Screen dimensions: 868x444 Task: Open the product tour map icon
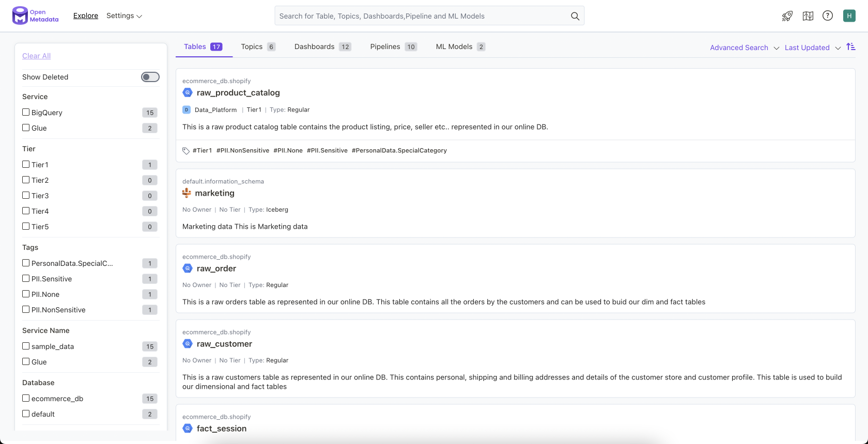pyautogui.click(x=808, y=16)
